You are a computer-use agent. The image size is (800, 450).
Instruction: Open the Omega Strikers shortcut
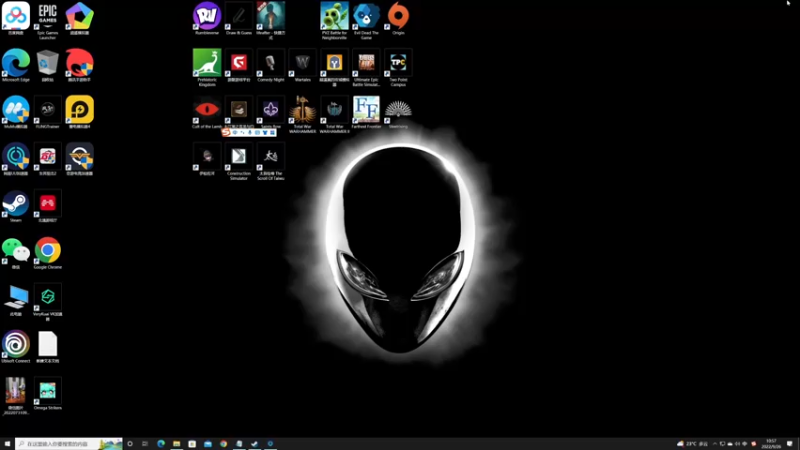click(47, 394)
